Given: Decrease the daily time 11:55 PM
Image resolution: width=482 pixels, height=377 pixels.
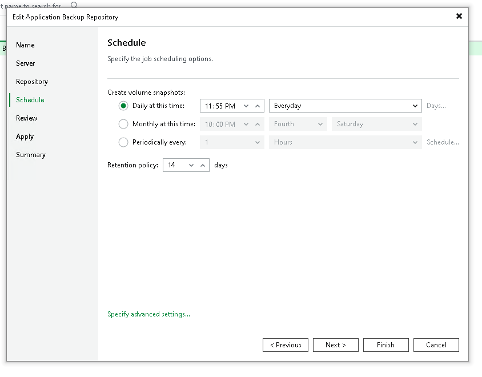Looking at the screenshot, I should coord(246,106).
